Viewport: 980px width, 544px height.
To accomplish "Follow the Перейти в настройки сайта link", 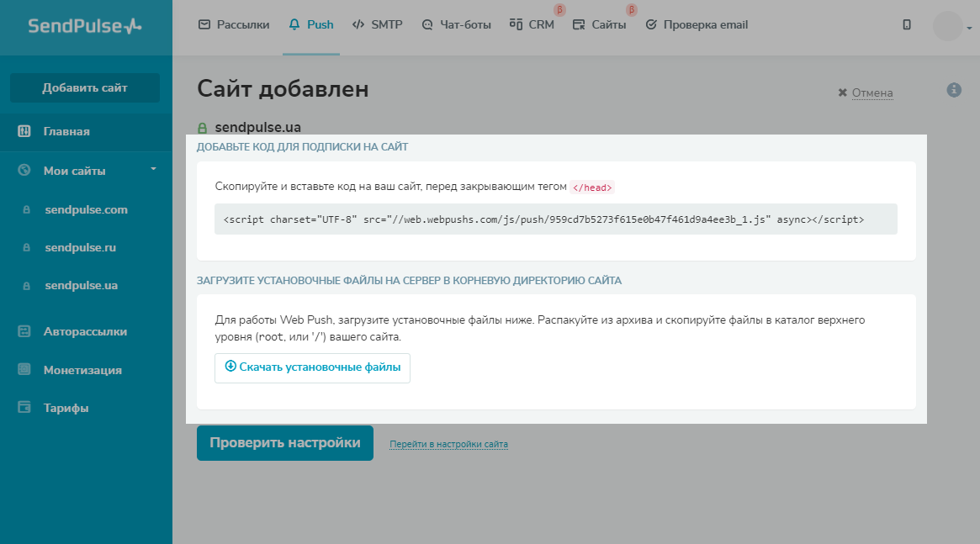I will tap(448, 444).
